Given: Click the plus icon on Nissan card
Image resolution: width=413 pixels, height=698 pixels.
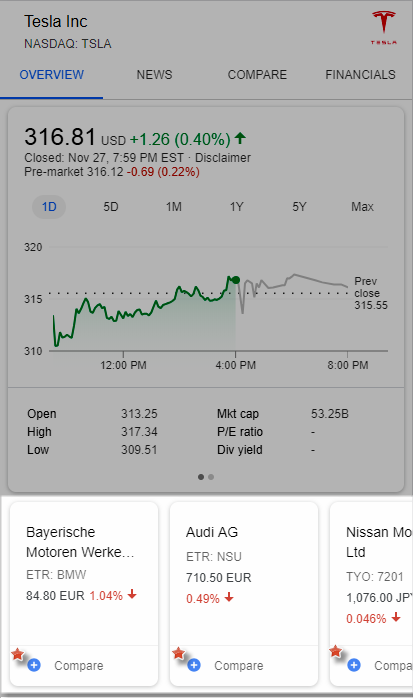Looking at the screenshot, I should tap(354, 665).
